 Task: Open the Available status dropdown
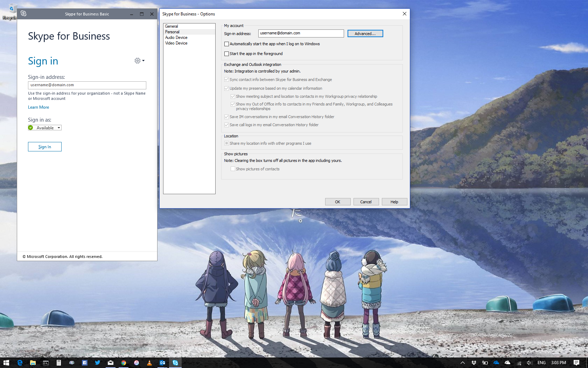[x=45, y=128]
